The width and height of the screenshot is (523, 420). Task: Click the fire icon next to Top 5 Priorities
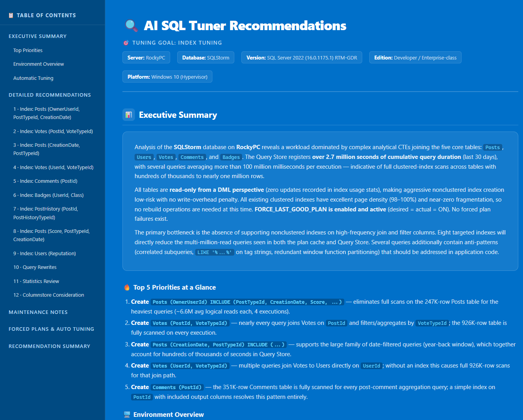point(127,287)
